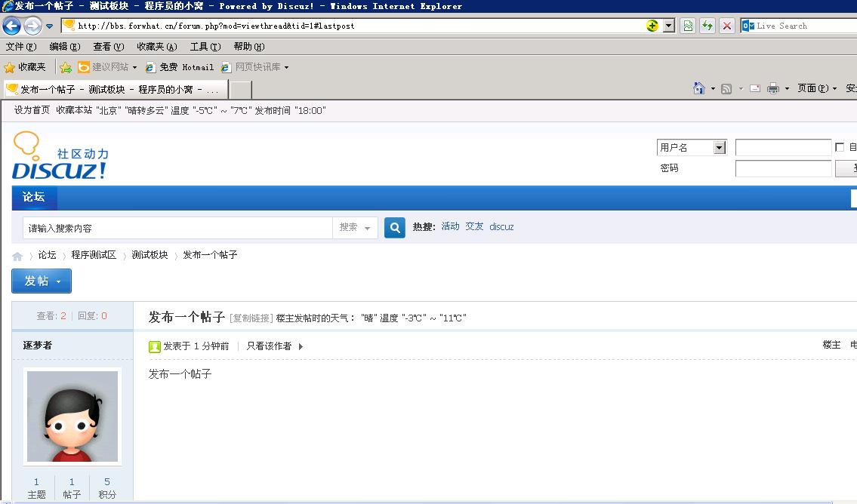Click the 发帖 new post button

(x=42, y=281)
